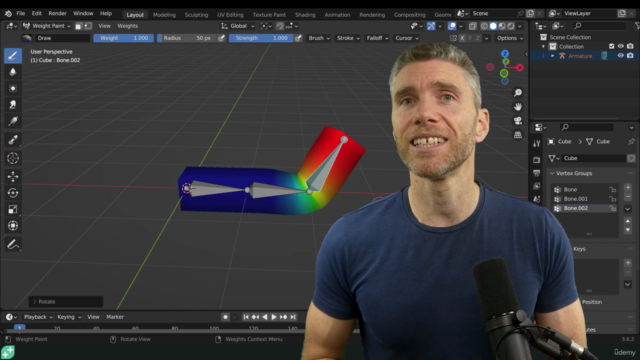Adjust the Weight slider
The width and height of the screenshot is (640, 360).
124,38
